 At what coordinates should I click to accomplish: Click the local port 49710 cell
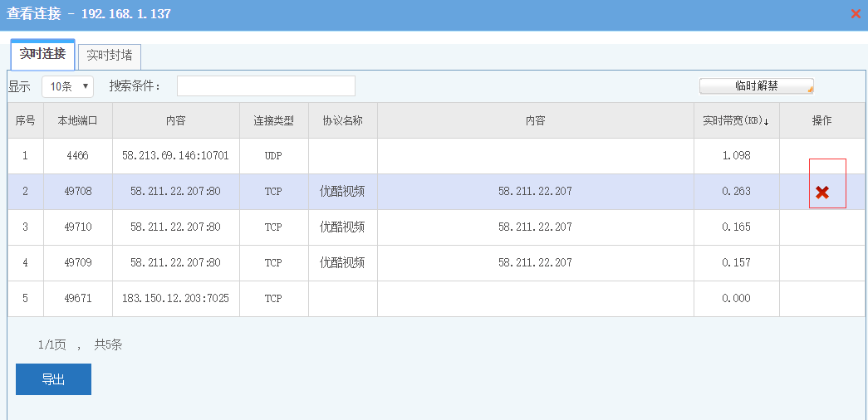tap(77, 227)
